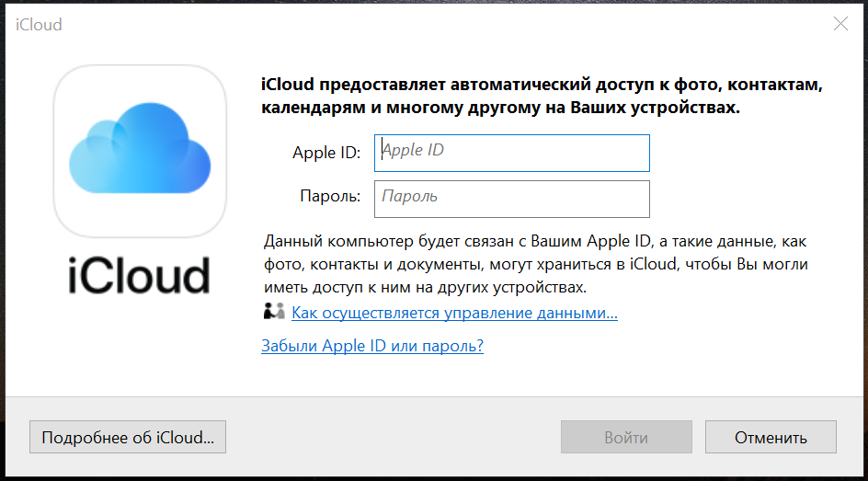The width and height of the screenshot is (868, 481).
Task: Click the blue iCloud cloud logo
Action: pos(140,147)
